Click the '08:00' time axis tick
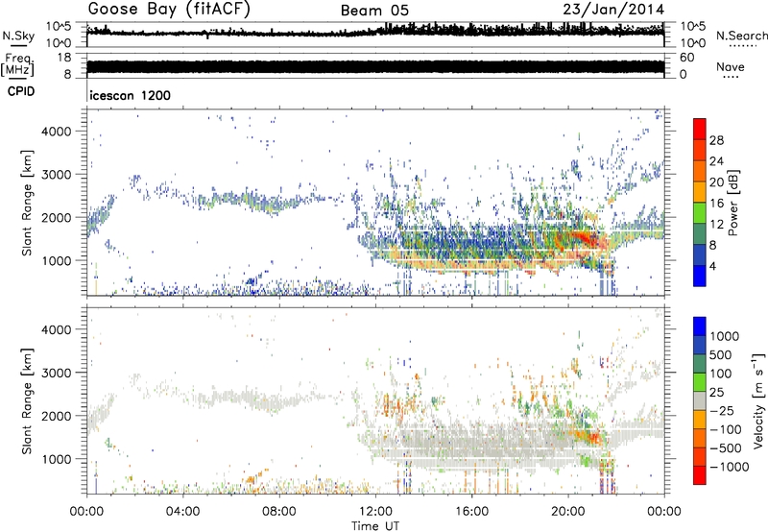Viewport: 768px width, 532px height. tap(279, 512)
